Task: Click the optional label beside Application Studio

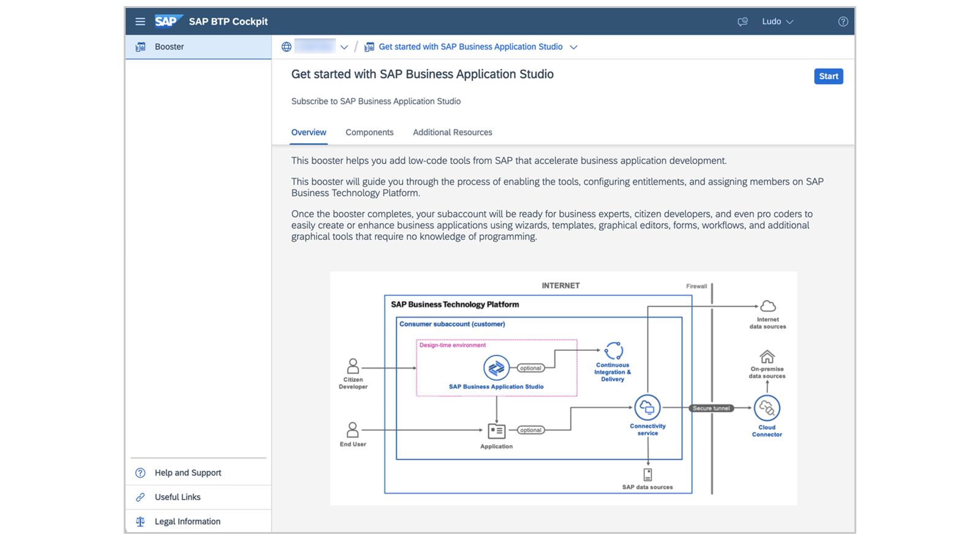Action: tap(530, 368)
